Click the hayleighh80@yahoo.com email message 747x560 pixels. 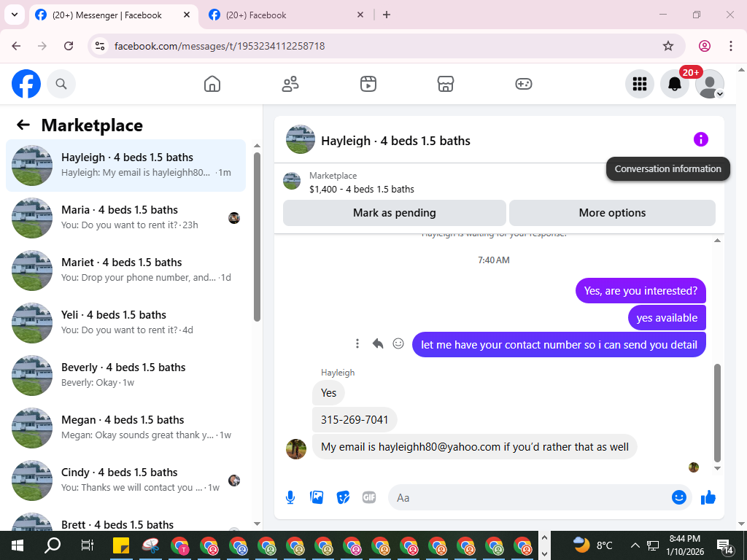coord(474,447)
